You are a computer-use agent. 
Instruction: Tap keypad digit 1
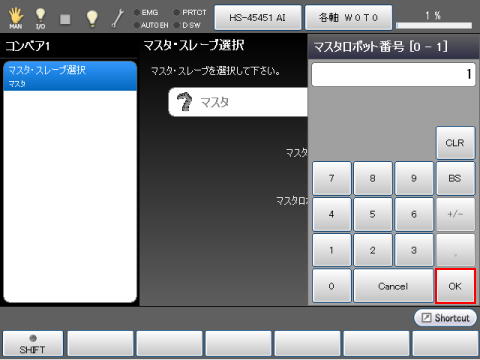pos(332,250)
